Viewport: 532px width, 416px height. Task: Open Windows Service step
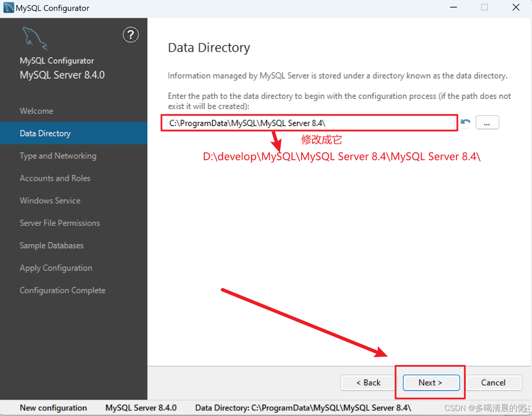pos(50,200)
